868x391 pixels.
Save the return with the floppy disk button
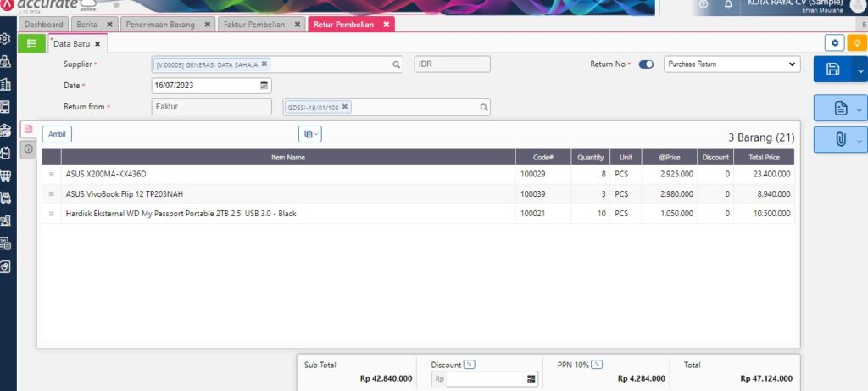(x=832, y=70)
